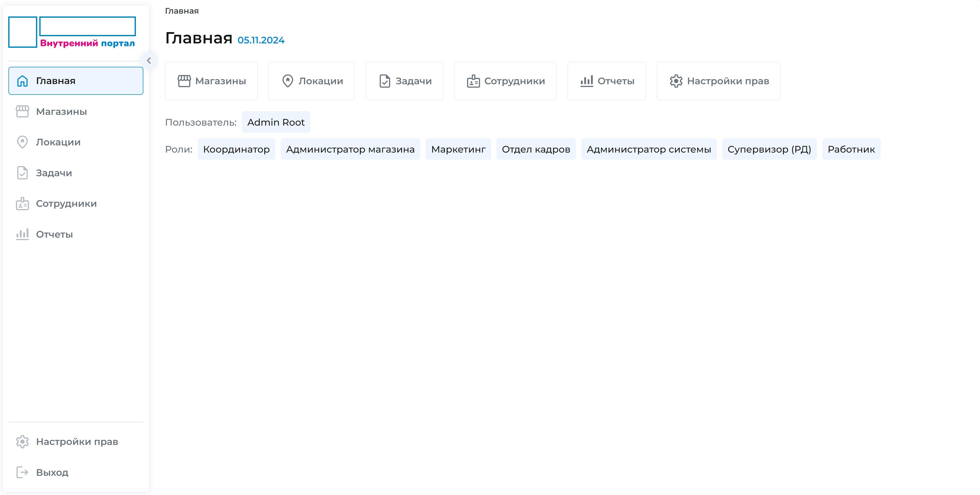Click the square logo image in sidebar

[23, 32]
